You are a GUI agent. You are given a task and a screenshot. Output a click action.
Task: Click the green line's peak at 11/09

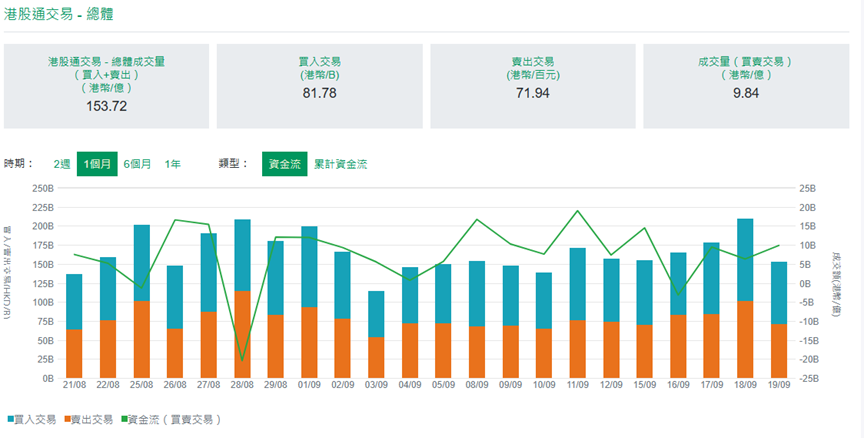click(x=577, y=211)
